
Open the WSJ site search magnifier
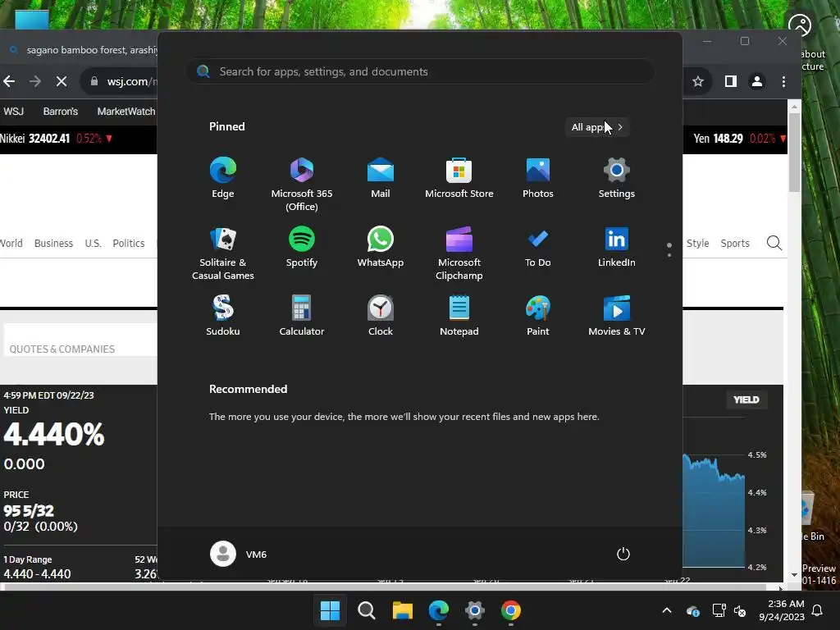774,243
